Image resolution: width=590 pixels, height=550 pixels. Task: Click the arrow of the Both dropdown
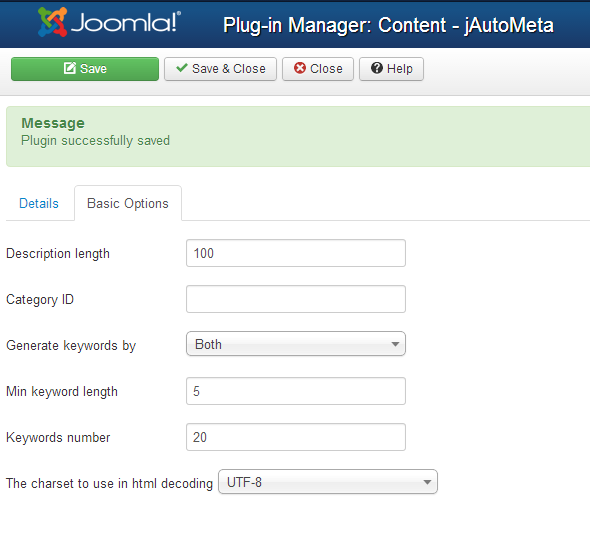click(395, 344)
